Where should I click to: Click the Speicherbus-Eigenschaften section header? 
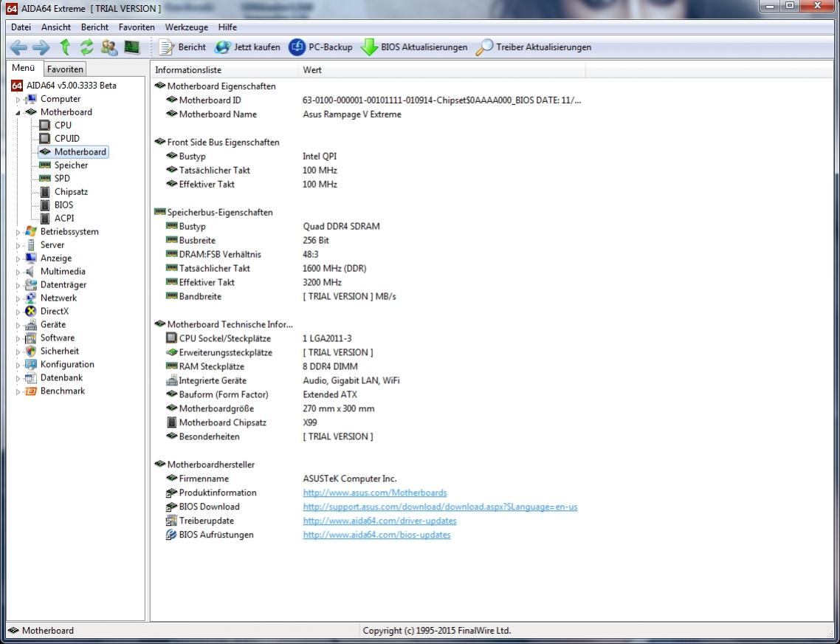tap(213, 213)
